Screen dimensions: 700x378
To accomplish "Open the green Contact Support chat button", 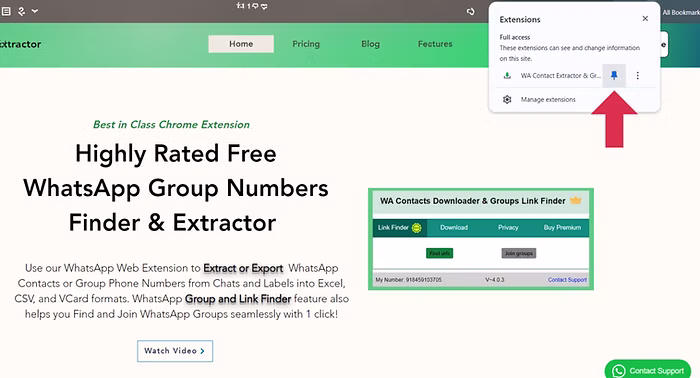I will coord(648,370).
